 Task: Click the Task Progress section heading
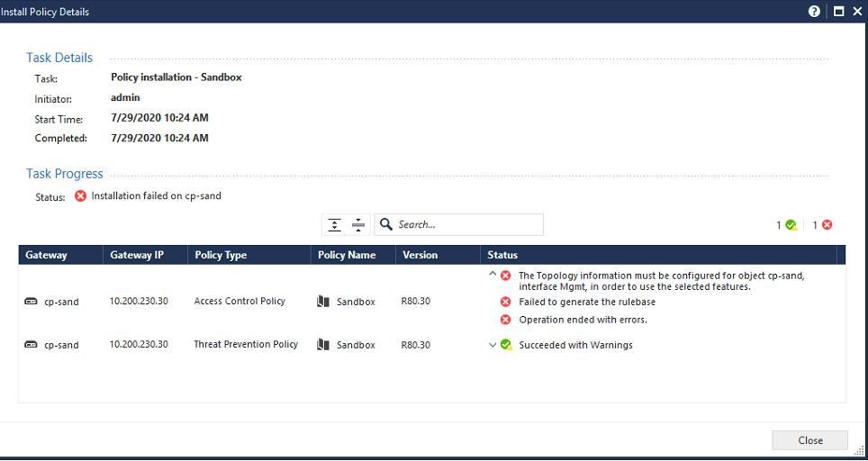(65, 174)
